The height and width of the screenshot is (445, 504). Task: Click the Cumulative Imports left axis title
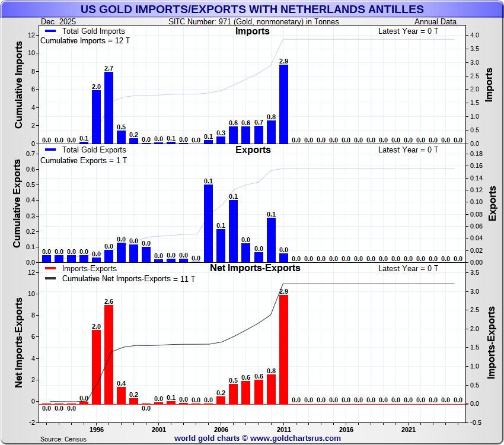pos(18,85)
